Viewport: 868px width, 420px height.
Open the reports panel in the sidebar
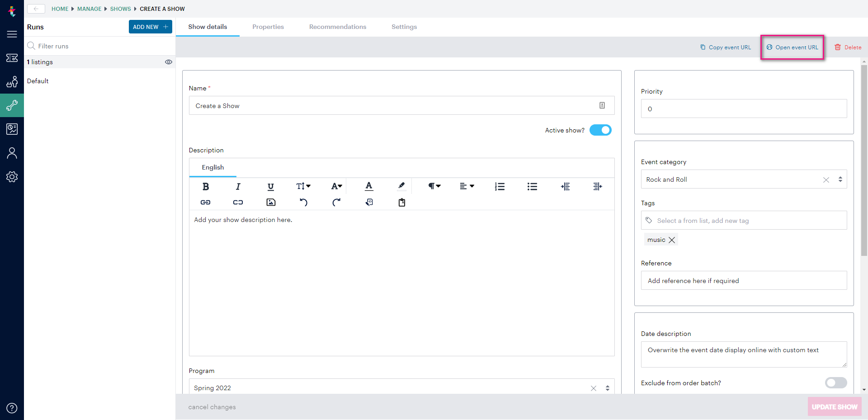click(x=12, y=129)
